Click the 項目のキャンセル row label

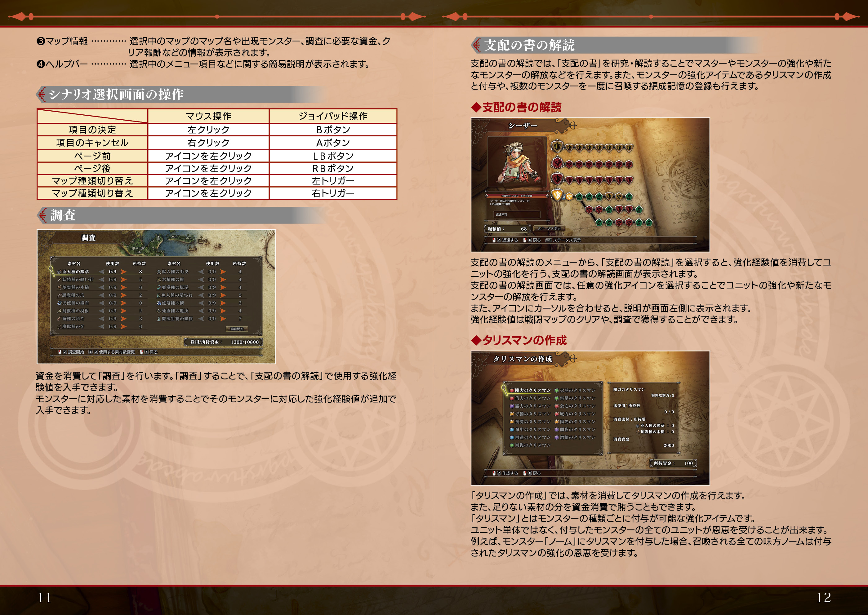click(x=92, y=143)
